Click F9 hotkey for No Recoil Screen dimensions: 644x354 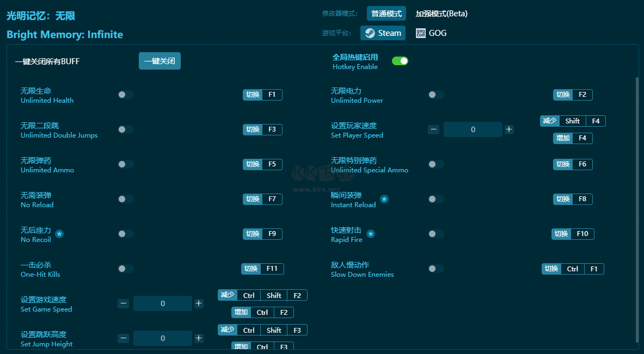tap(262, 234)
